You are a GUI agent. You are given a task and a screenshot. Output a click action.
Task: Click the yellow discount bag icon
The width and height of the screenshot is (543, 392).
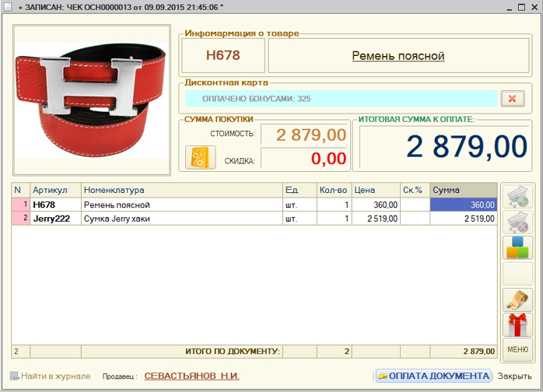pyautogui.click(x=201, y=158)
